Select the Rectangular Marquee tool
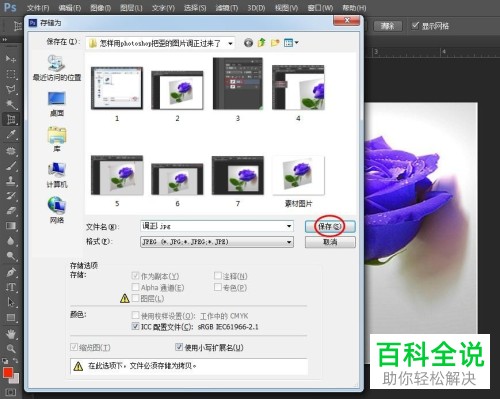 (11, 74)
